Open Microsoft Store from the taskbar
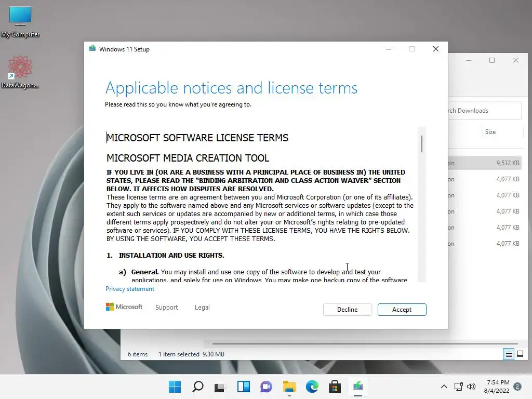Image resolution: width=532 pixels, height=399 pixels. coord(335,387)
